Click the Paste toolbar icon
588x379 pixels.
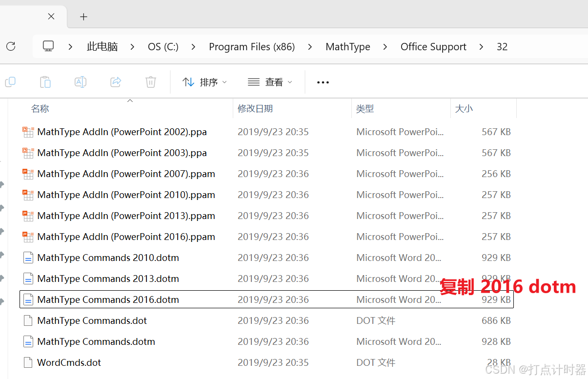pos(45,82)
